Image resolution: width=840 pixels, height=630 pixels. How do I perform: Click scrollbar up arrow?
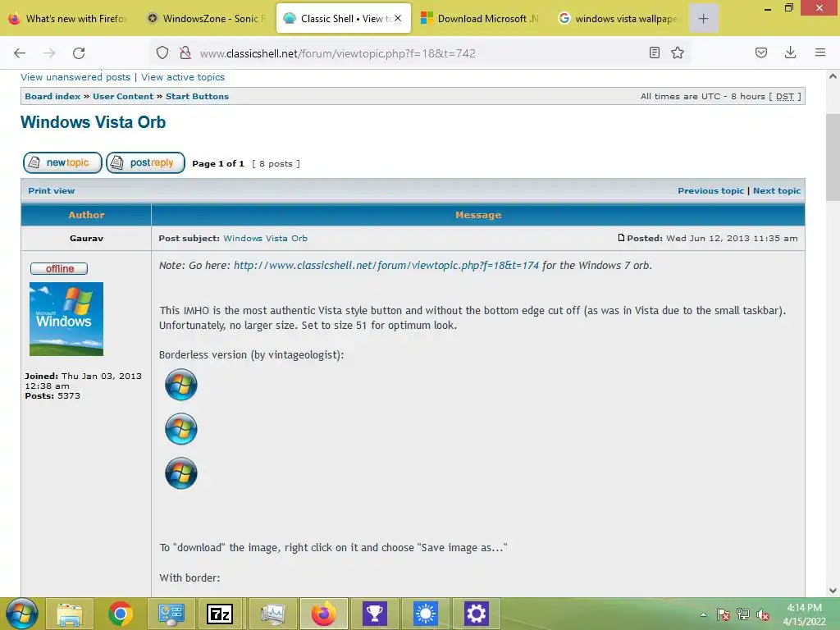point(833,76)
